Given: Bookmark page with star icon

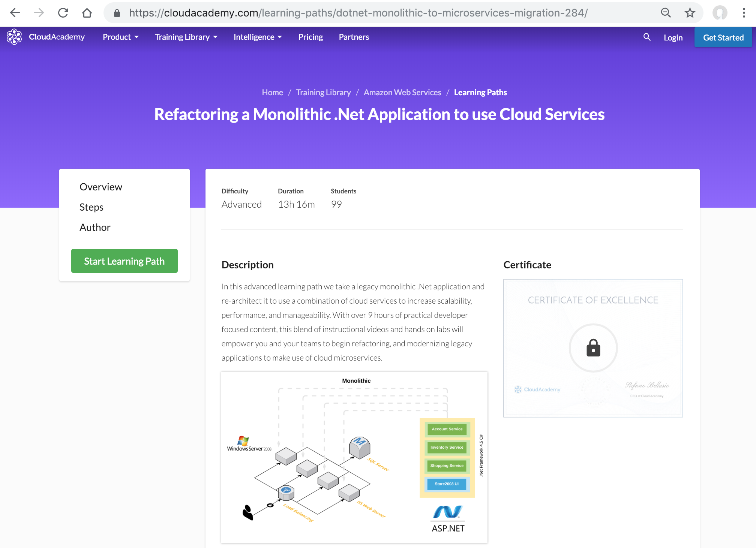Looking at the screenshot, I should [x=690, y=13].
